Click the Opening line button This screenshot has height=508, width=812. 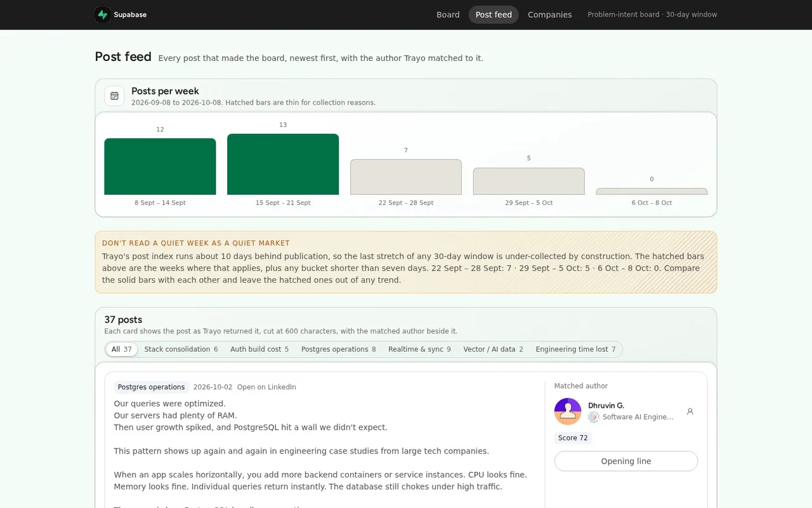pos(626,461)
